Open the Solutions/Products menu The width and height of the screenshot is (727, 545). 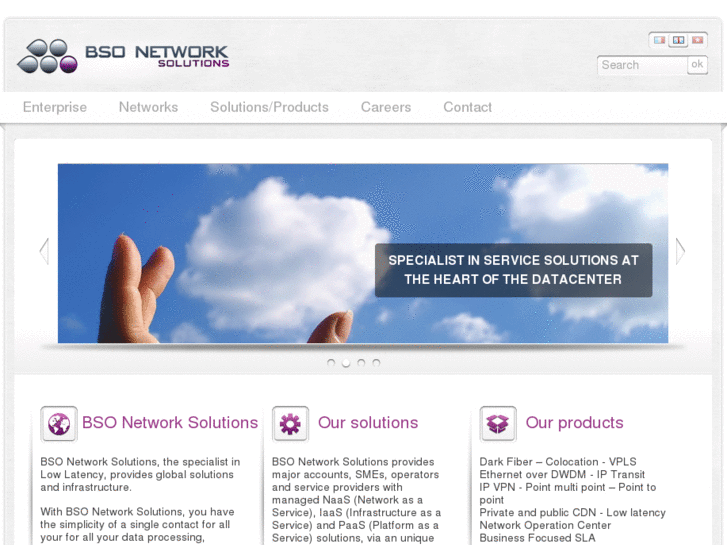click(269, 107)
